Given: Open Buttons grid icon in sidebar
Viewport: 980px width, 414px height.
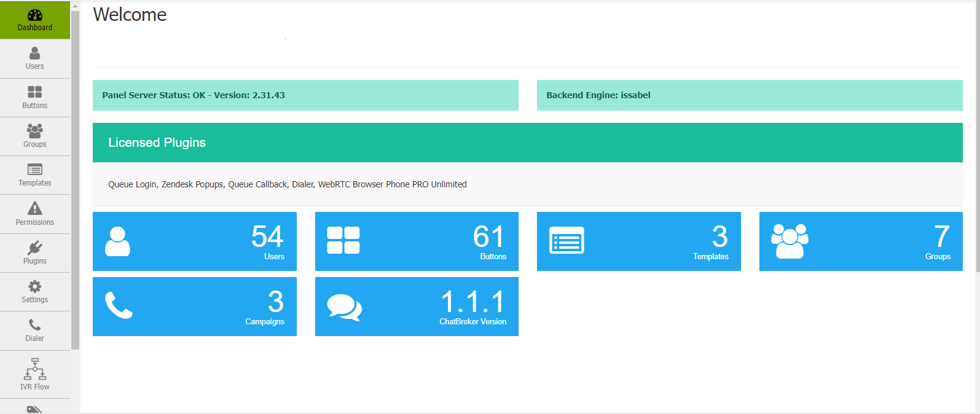Looking at the screenshot, I should [x=35, y=92].
